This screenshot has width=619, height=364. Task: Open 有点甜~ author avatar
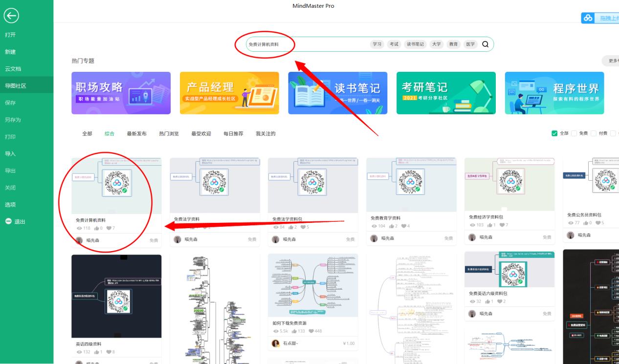[x=275, y=343]
